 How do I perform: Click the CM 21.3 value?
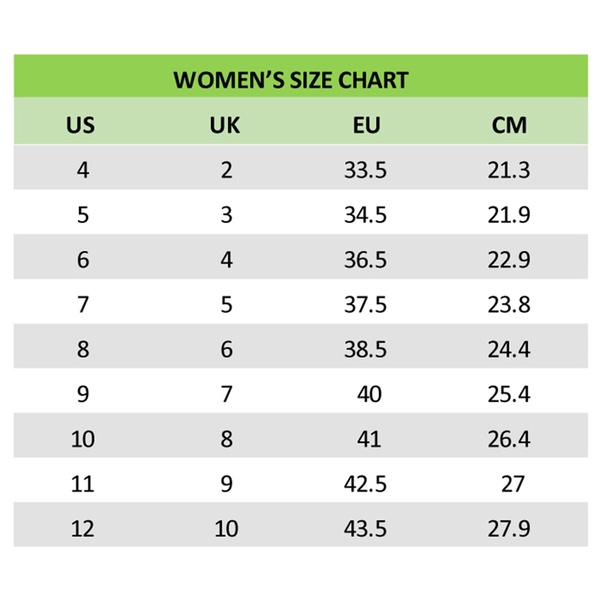click(508, 170)
